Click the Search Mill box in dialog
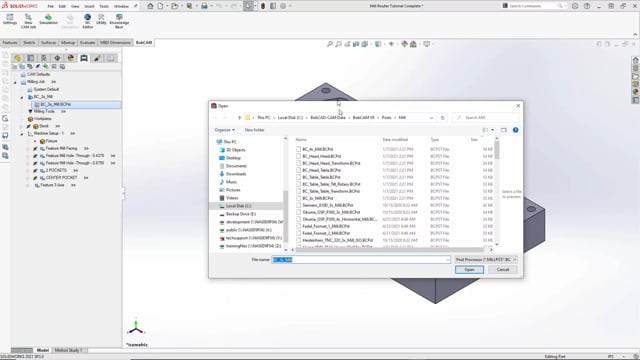 486,118
